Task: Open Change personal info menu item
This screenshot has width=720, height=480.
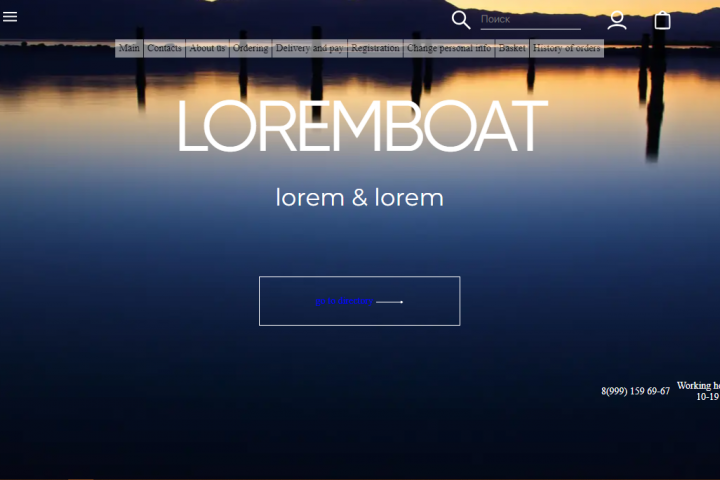Action: (449, 48)
